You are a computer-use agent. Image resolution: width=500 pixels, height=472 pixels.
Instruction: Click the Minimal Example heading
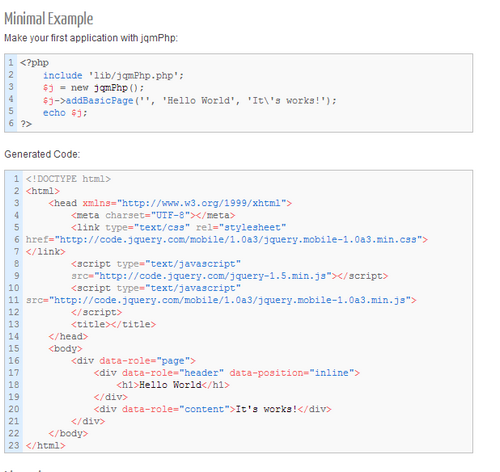49,19
